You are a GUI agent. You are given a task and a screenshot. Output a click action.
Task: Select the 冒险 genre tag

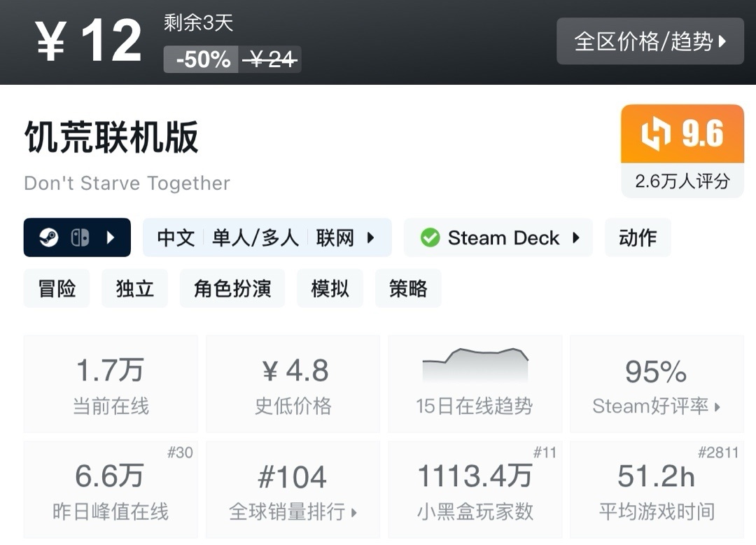coord(57,288)
